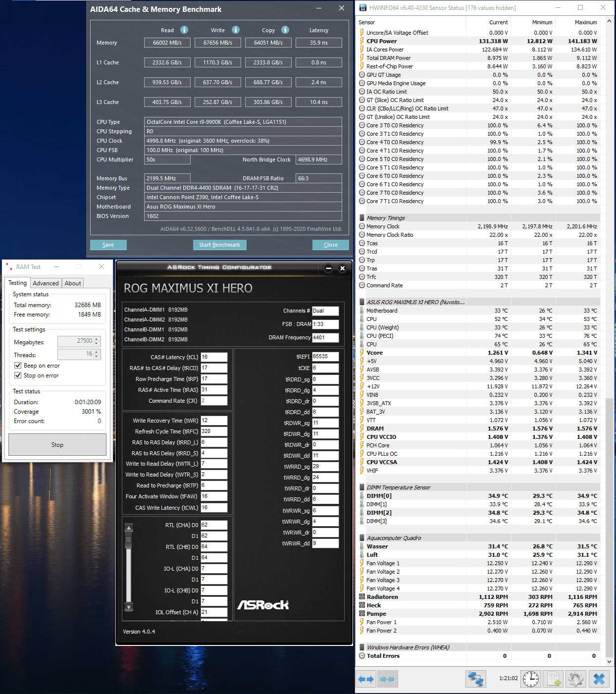
Task: Click the DRAM Frequency field in ASRock
Action: pos(325,338)
